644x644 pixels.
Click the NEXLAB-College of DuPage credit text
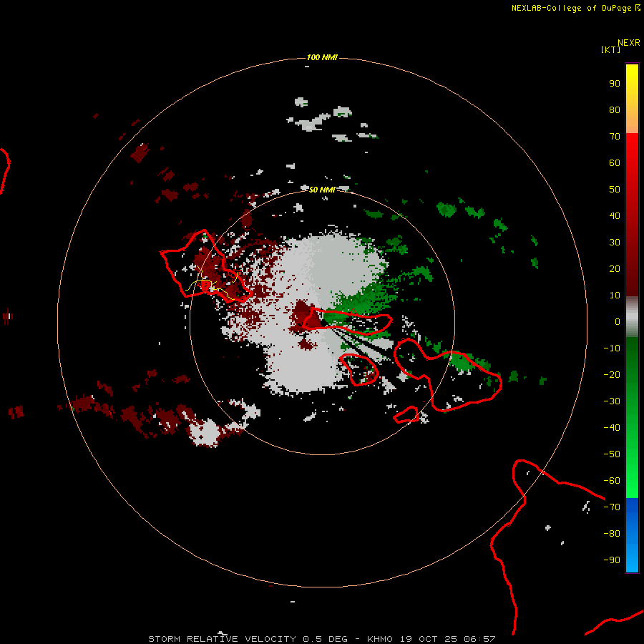coord(571,8)
